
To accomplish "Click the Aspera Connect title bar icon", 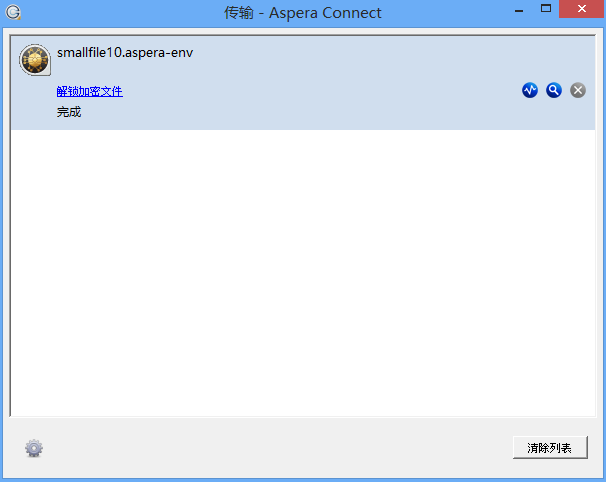I will [14, 13].
